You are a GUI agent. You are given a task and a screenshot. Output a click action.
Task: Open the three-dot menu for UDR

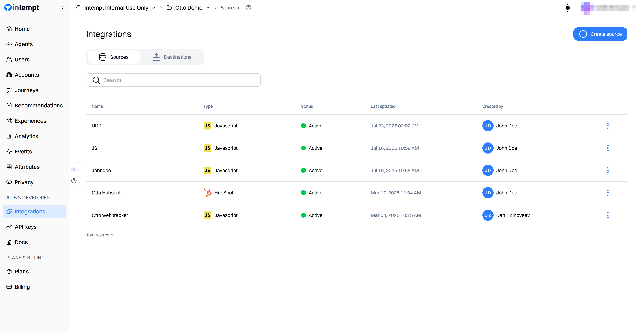click(x=608, y=126)
